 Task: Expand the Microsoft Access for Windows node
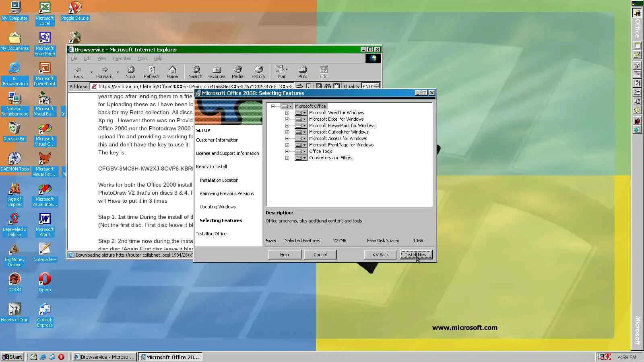tap(287, 138)
